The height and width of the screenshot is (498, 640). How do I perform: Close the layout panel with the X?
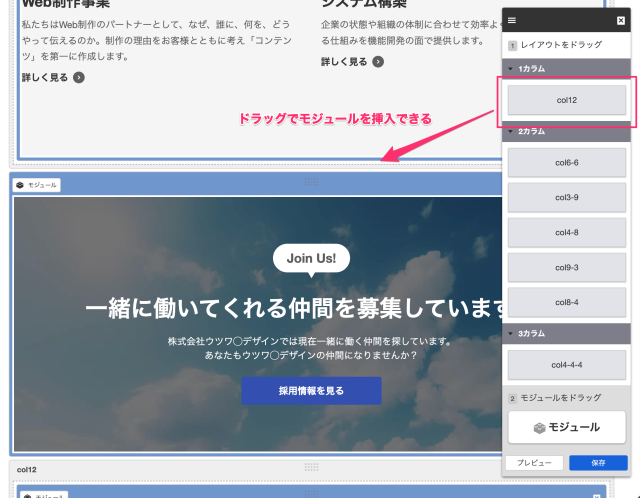pyautogui.click(x=621, y=20)
